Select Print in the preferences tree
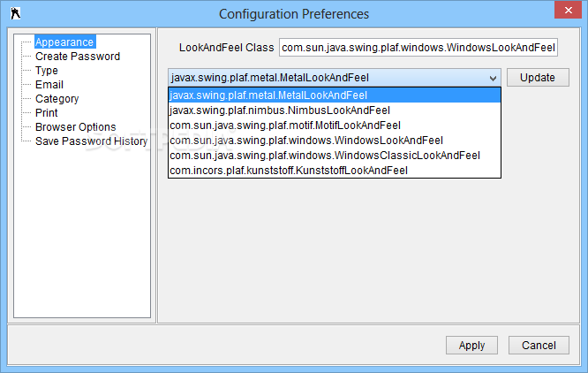 [47, 113]
